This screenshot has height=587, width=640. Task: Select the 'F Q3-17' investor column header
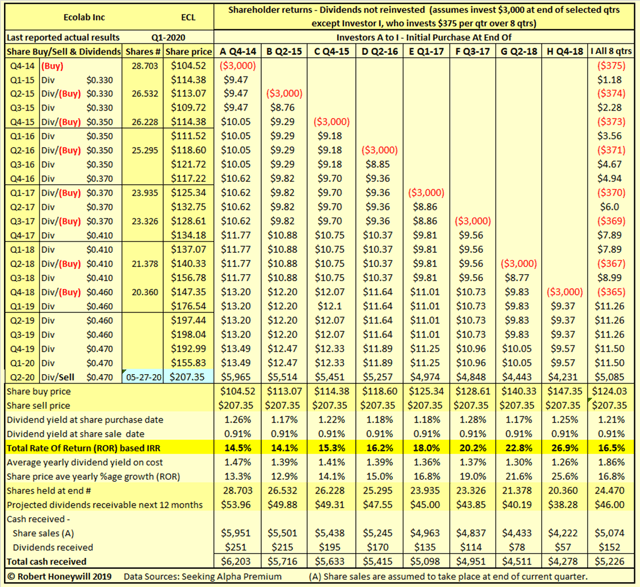(x=473, y=51)
